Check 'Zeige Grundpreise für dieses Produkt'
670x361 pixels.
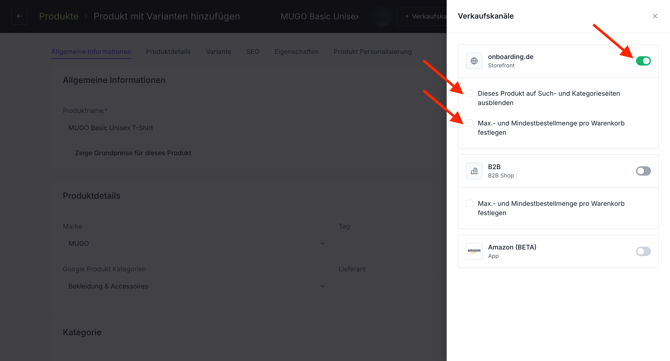(x=67, y=153)
